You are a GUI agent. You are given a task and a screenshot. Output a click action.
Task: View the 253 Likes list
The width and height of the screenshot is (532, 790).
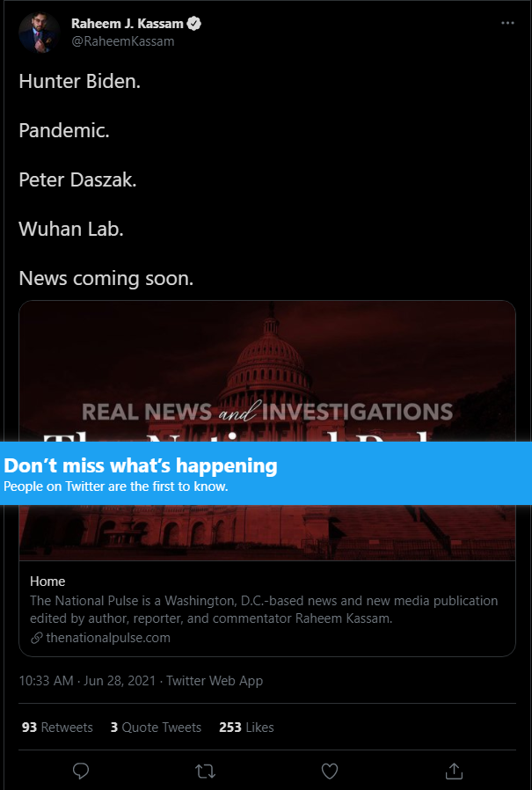(246, 727)
